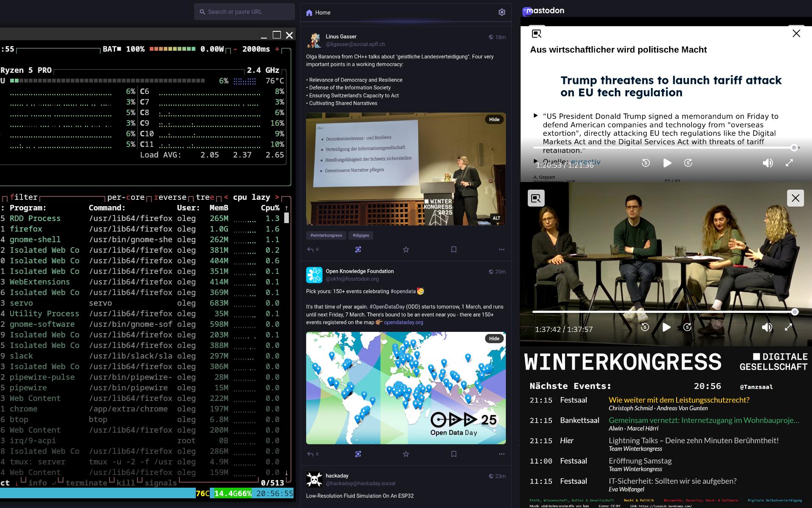Favorite the Open Knowledge Foundation post
Image resolution: width=812 pixels, height=508 pixels.
[x=406, y=454]
